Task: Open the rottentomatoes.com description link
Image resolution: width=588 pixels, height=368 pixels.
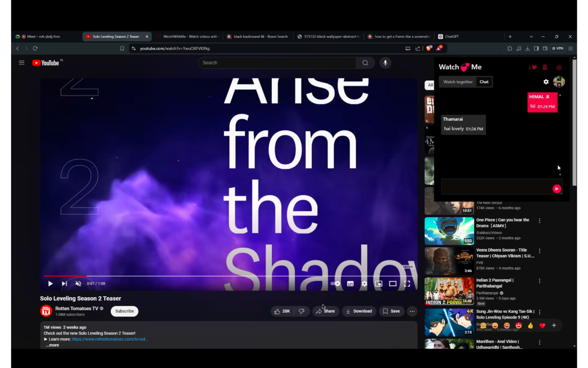Action: tap(110, 339)
